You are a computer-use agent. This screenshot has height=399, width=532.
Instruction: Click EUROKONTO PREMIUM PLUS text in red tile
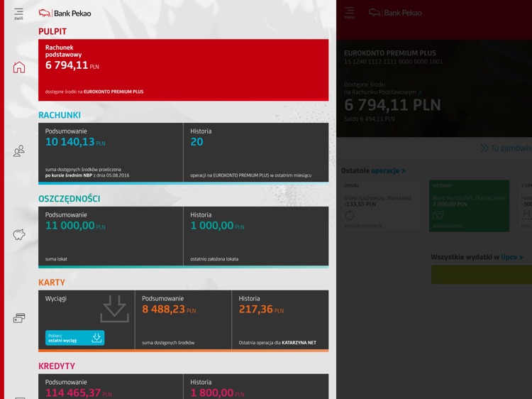(x=113, y=92)
